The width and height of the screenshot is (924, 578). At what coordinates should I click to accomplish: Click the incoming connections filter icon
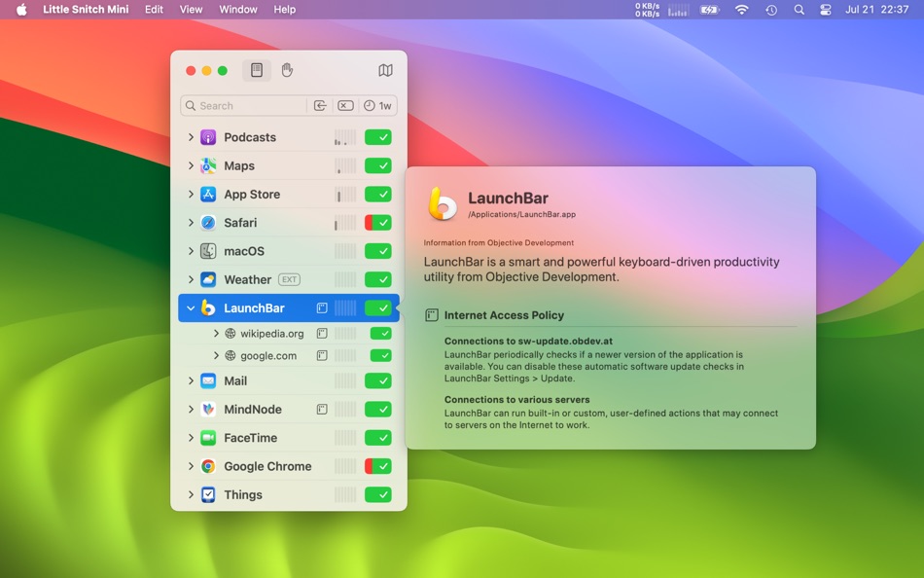[x=320, y=105]
